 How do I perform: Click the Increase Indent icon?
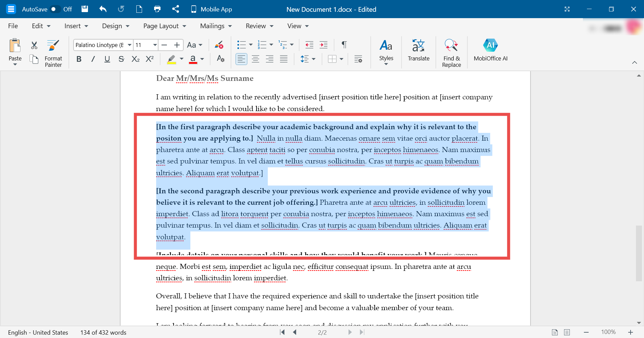coord(323,45)
